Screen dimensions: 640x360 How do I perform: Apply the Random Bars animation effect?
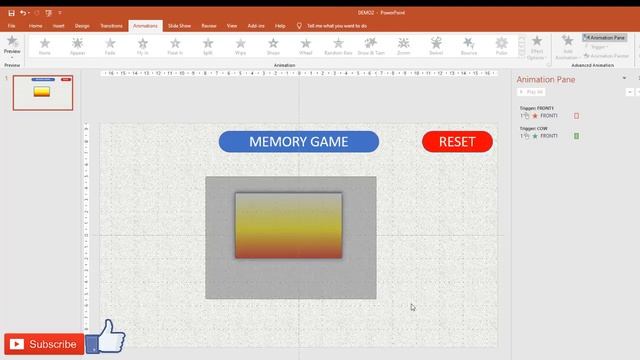click(338, 46)
